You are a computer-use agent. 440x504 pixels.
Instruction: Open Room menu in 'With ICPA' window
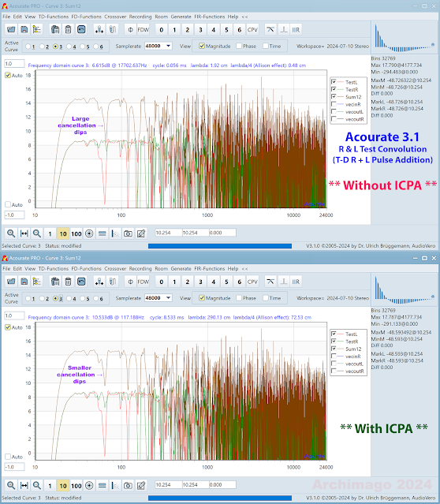click(162, 268)
